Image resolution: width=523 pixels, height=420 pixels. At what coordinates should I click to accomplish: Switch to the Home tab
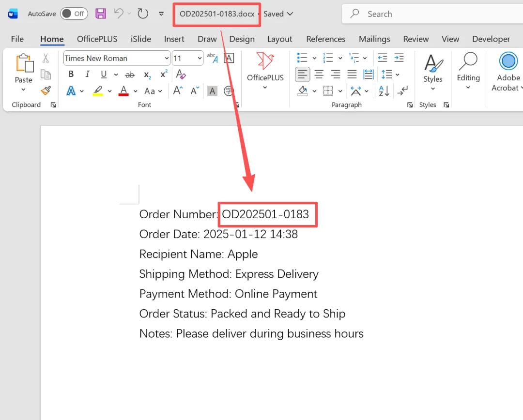52,39
